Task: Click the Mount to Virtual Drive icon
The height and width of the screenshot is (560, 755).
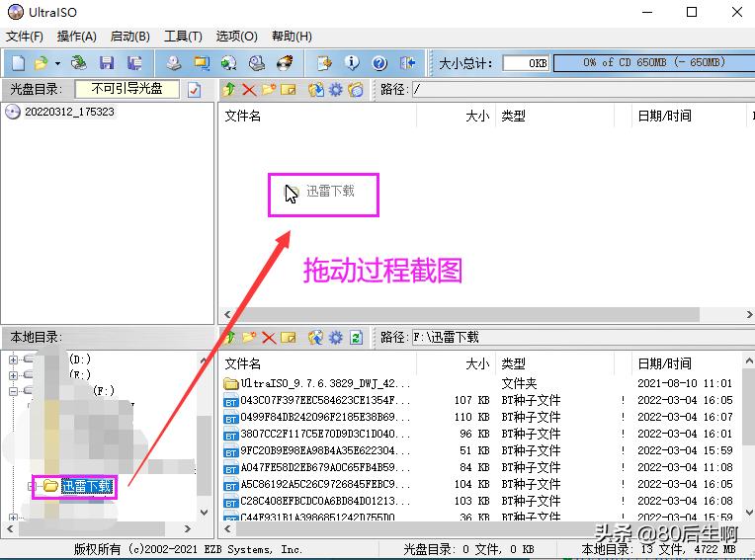Action: (x=257, y=63)
